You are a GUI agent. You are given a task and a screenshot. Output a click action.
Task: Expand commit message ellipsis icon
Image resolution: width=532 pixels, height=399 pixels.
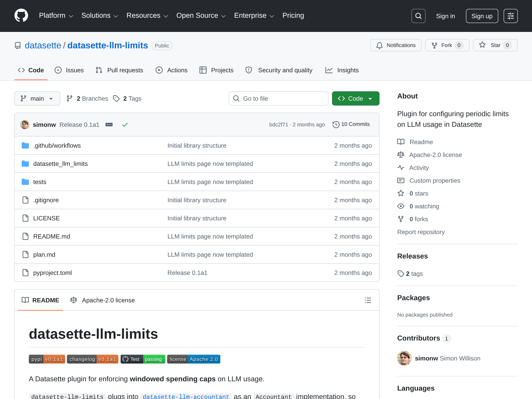coord(109,125)
